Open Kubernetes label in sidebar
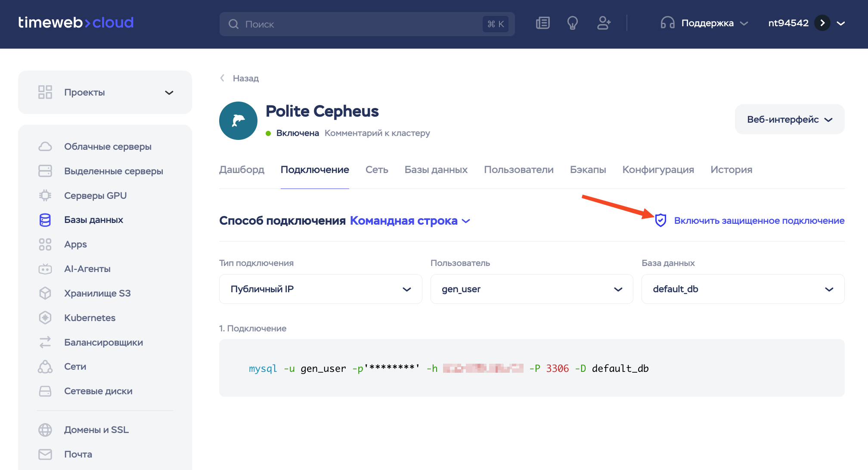 90,318
